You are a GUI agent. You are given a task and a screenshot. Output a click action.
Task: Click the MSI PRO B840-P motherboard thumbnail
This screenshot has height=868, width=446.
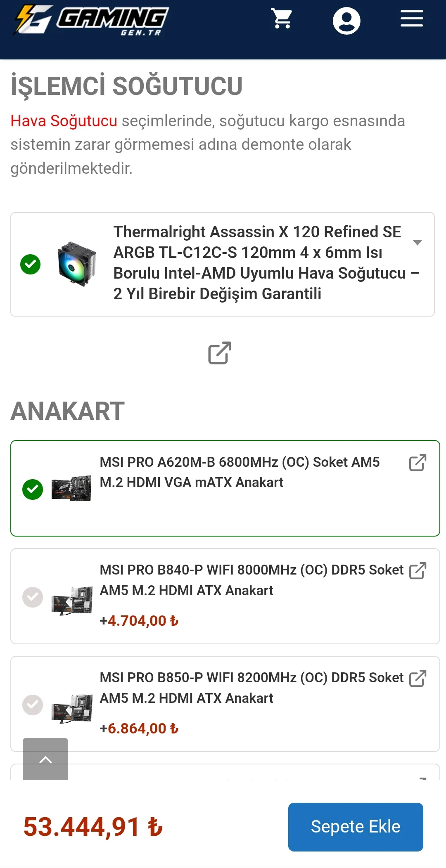(x=72, y=601)
